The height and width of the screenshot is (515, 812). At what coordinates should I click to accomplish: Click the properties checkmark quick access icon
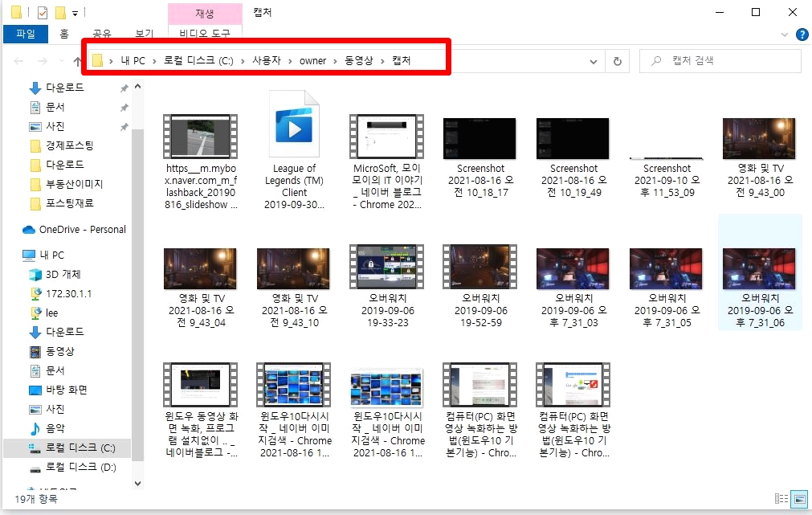(x=43, y=12)
